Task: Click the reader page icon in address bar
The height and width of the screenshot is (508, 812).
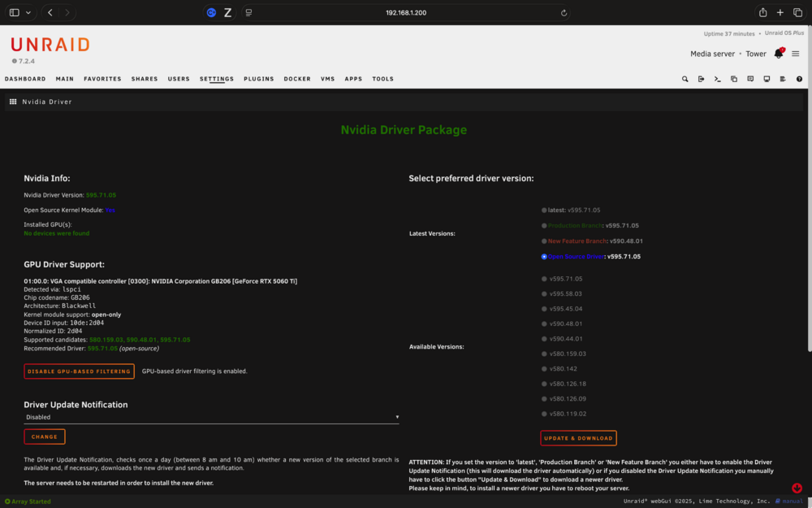Action: click(x=248, y=12)
